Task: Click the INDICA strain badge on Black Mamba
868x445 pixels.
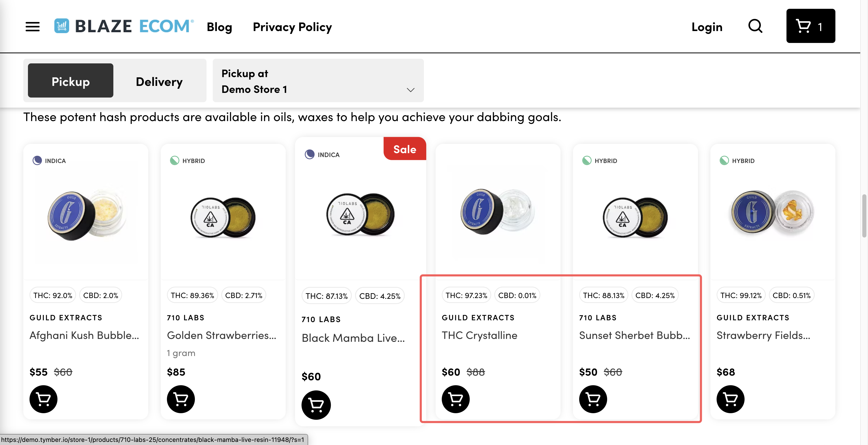Action: click(322, 154)
